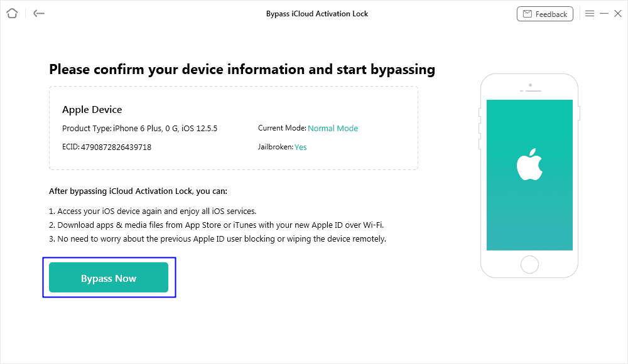628x364 pixels.
Task: Click 'No need to worry' line
Action: pos(217,238)
